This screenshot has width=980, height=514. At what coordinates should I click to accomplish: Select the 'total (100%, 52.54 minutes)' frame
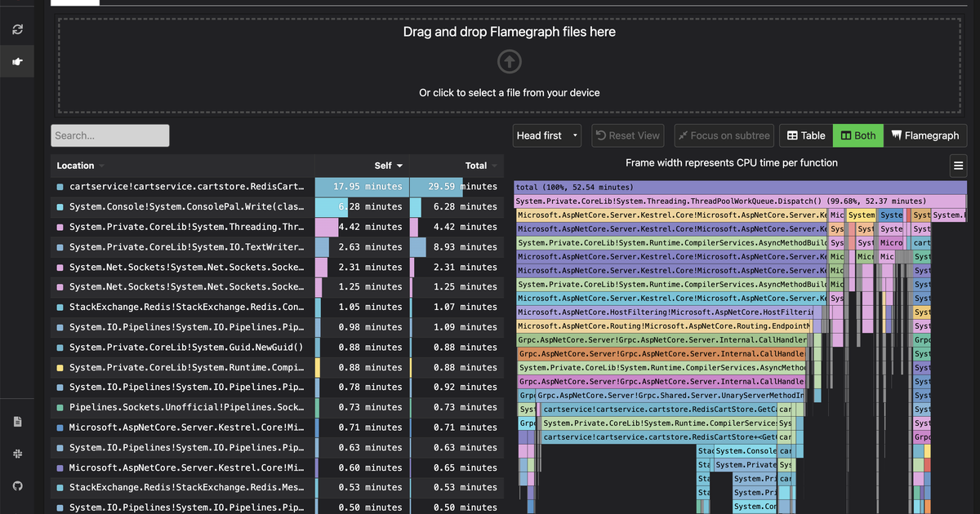741,187
